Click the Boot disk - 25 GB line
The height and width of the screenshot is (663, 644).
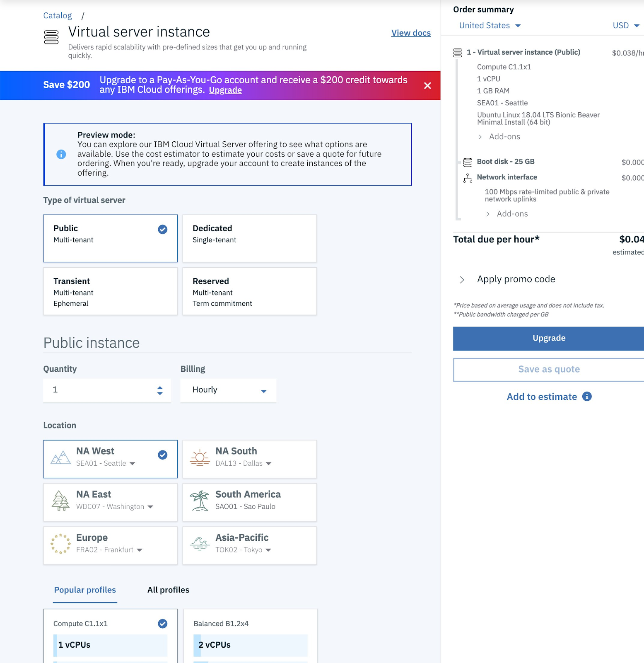coord(506,162)
